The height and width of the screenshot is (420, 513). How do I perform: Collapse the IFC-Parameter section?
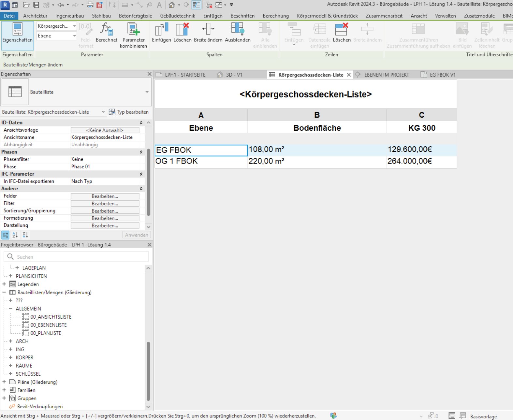pyautogui.click(x=141, y=174)
